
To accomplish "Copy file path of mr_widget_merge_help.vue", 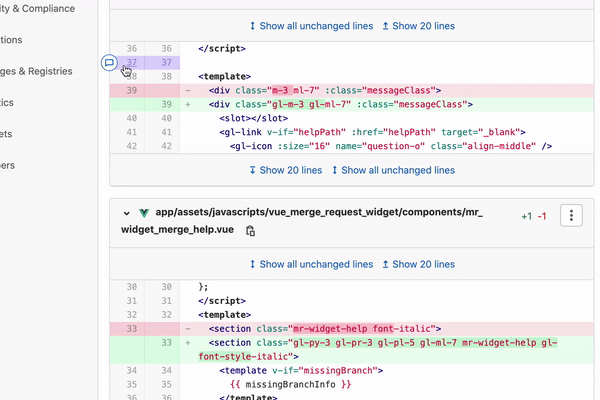I will [x=251, y=231].
